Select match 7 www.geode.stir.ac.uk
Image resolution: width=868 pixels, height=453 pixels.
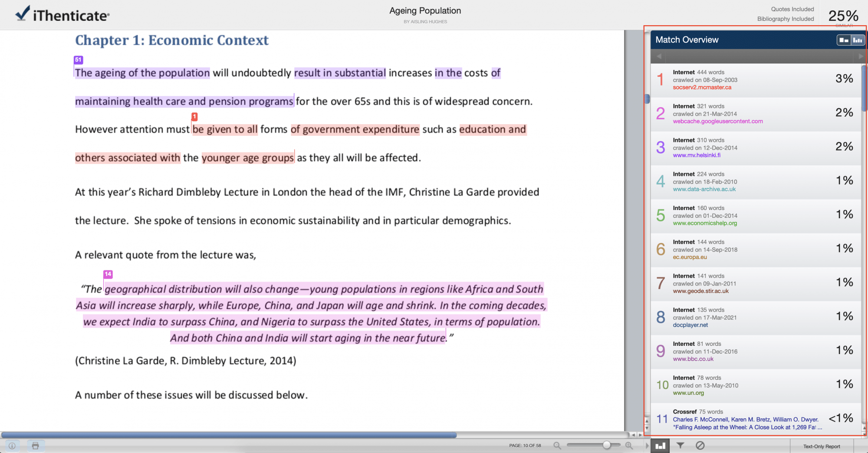point(756,284)
